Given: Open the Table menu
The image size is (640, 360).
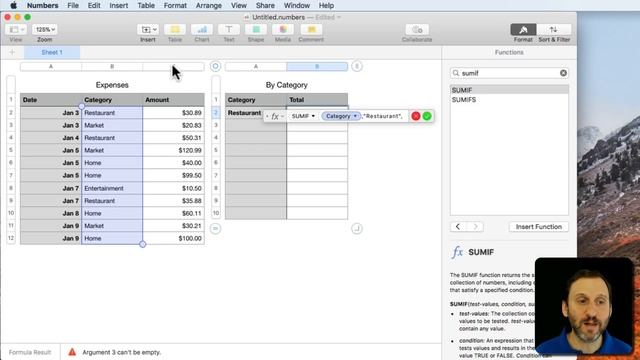Looking at the screenshot, I should (x=146, y=5).
